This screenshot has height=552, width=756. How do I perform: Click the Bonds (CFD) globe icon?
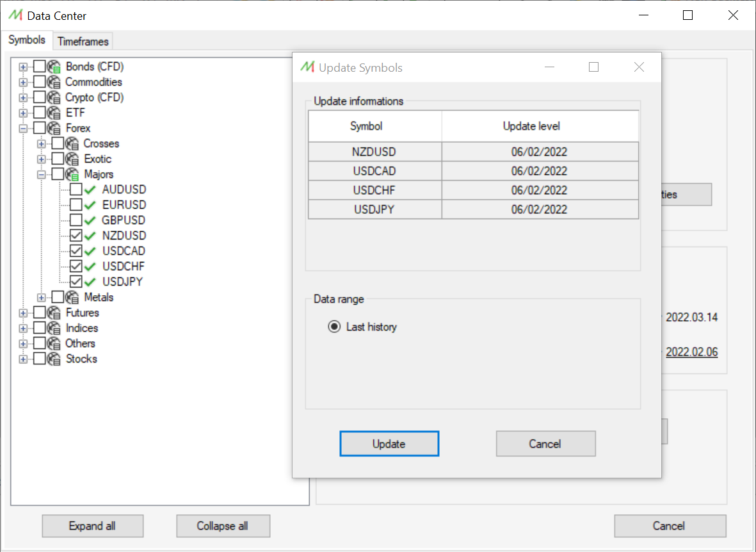[x=54, y=67]
